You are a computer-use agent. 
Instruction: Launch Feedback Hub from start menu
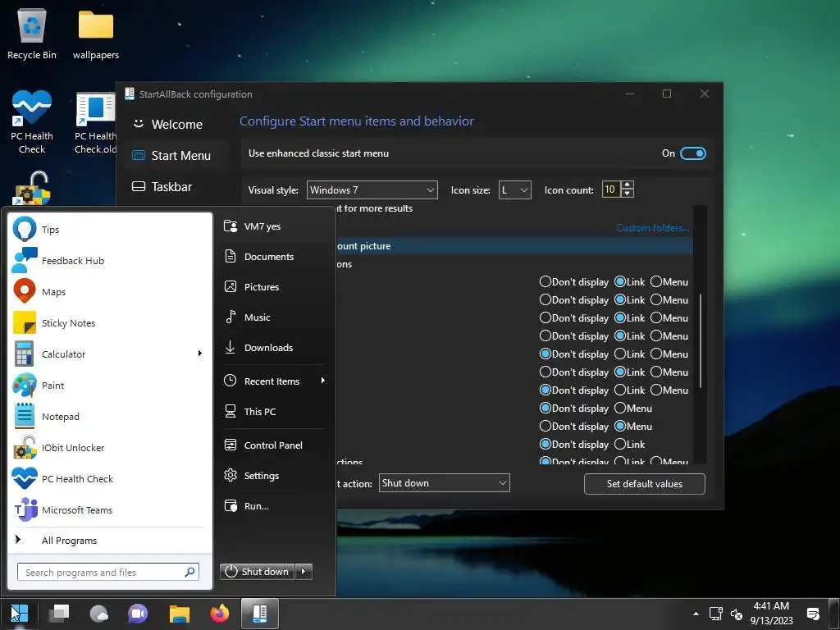(109, 260)
